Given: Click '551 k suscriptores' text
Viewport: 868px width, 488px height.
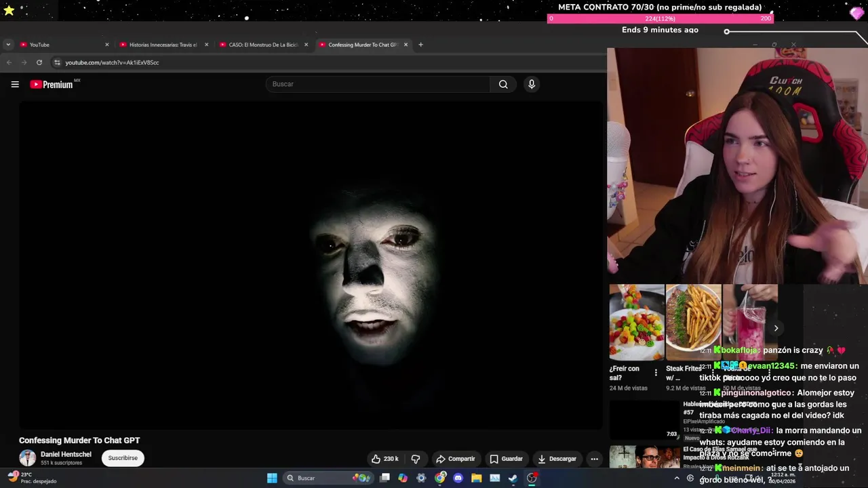Looking at the screenshot, I should click(61, 463).
